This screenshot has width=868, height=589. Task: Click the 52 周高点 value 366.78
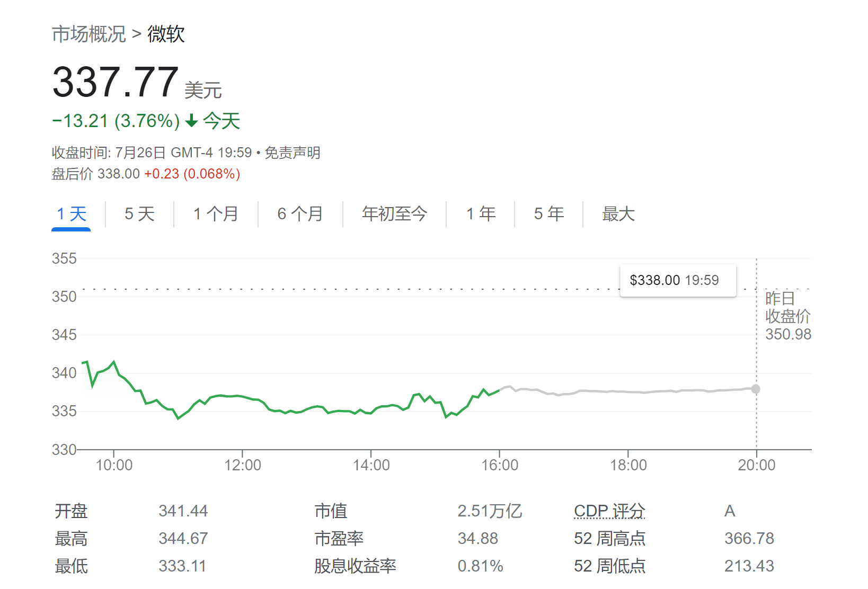749,538
